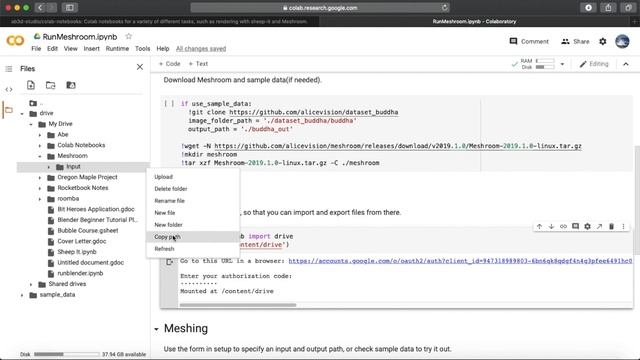
Task: Collapse the drive folder
Action: [22, 113]
